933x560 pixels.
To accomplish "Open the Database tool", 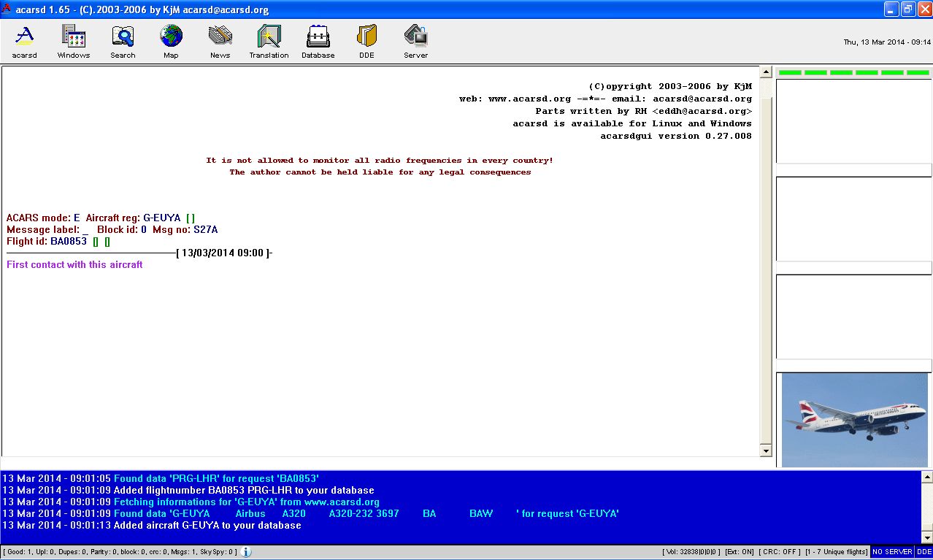I will pyautogui.click(x=318, y=42).
